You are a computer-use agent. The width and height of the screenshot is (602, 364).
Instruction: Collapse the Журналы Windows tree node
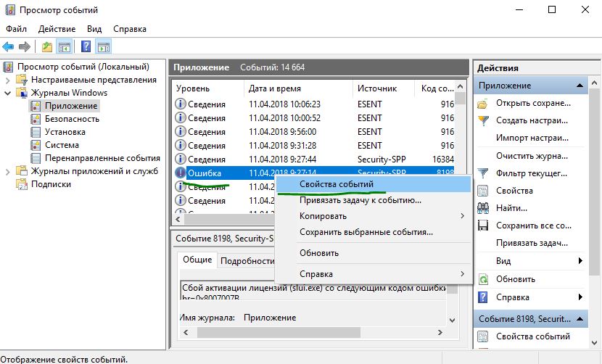point(8,93)
